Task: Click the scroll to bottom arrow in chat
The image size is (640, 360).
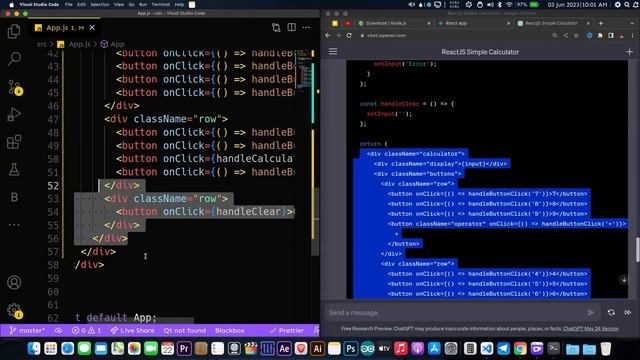Action: tap(624, 280)
